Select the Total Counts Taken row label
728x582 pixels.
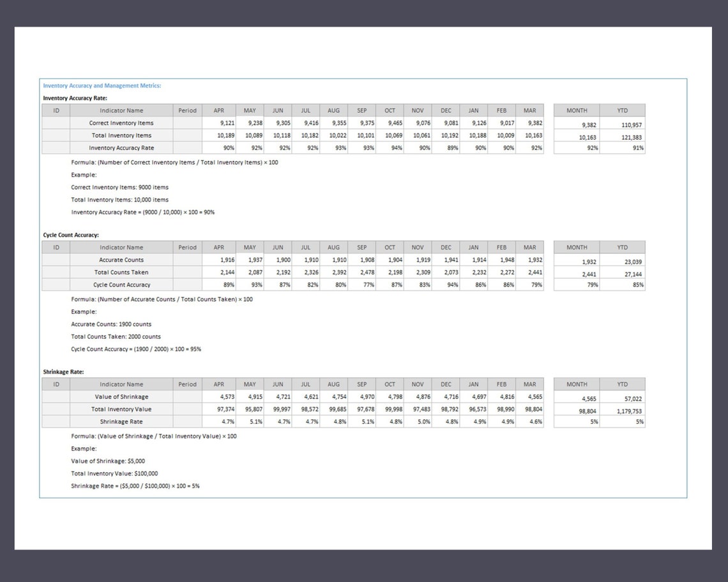(x=121, y=272)
